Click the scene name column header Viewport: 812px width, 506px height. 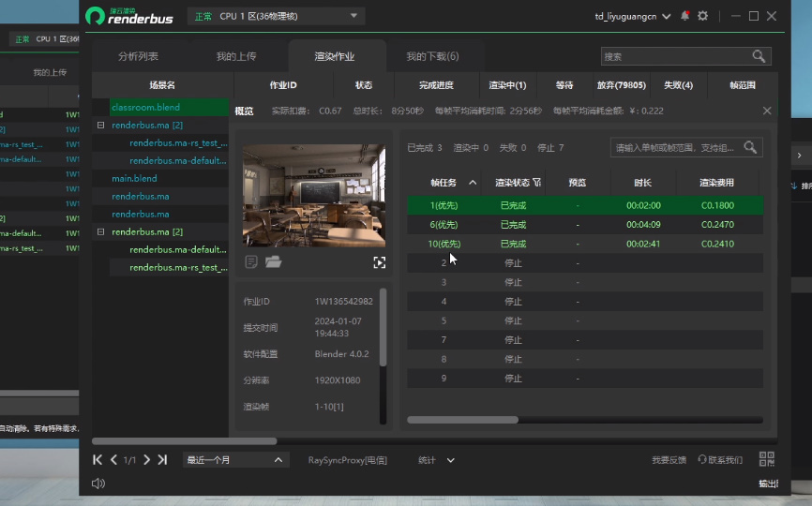pyautogui.click(x=162, y=85)
